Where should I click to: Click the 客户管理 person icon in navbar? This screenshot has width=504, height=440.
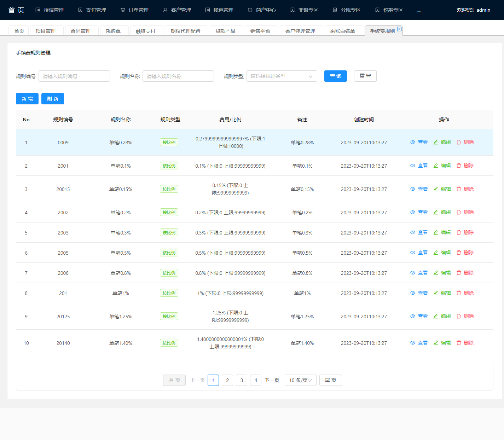tap(165, 10)
